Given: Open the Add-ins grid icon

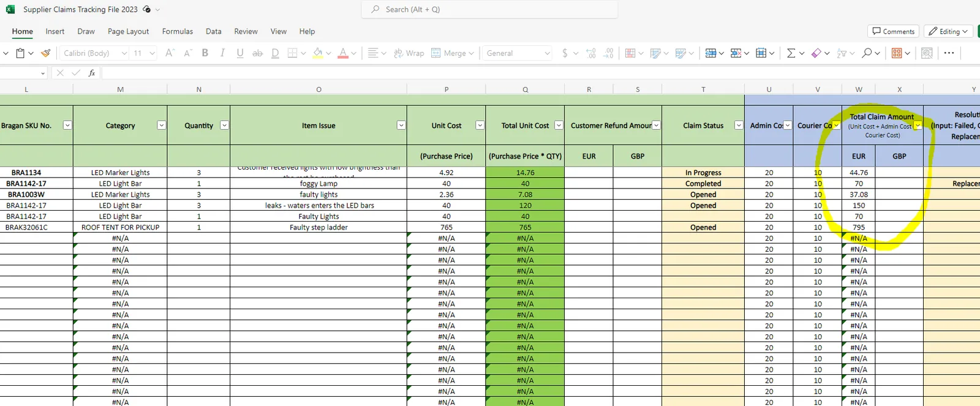Looking at the screenshot, I should [897, 53].
